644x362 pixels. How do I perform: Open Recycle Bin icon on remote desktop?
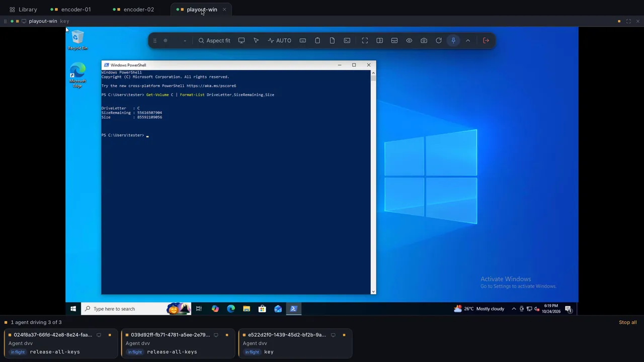click(77, 40)
